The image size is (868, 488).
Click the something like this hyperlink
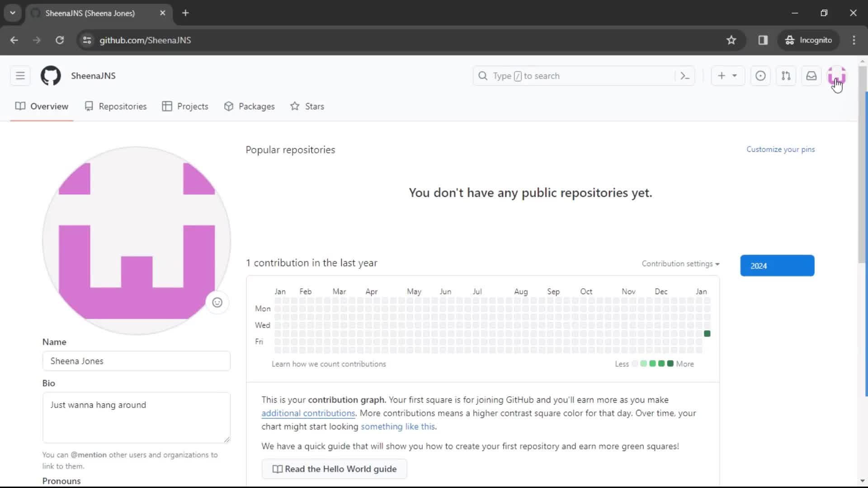pos(398,427)
